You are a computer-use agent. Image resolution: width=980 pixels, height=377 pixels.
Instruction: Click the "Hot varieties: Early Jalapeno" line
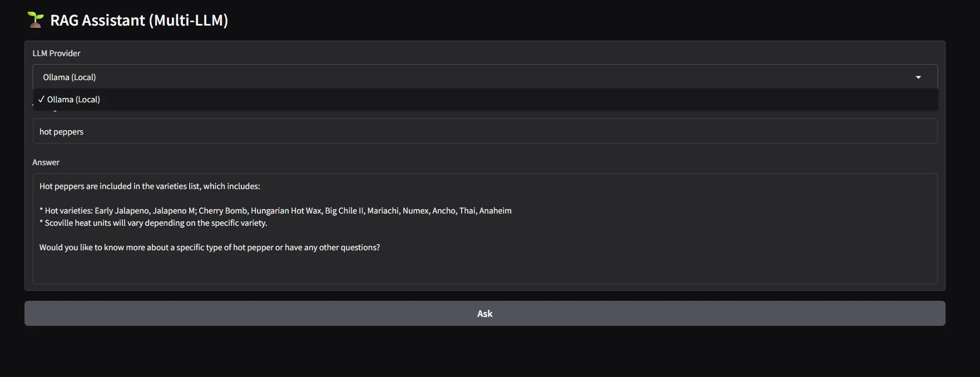[x=275, y=211]
